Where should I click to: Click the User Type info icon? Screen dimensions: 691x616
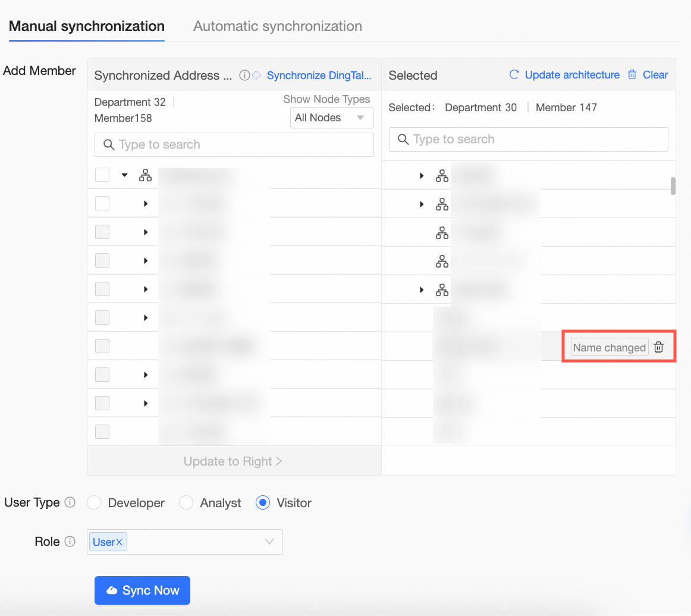(70, 503)
